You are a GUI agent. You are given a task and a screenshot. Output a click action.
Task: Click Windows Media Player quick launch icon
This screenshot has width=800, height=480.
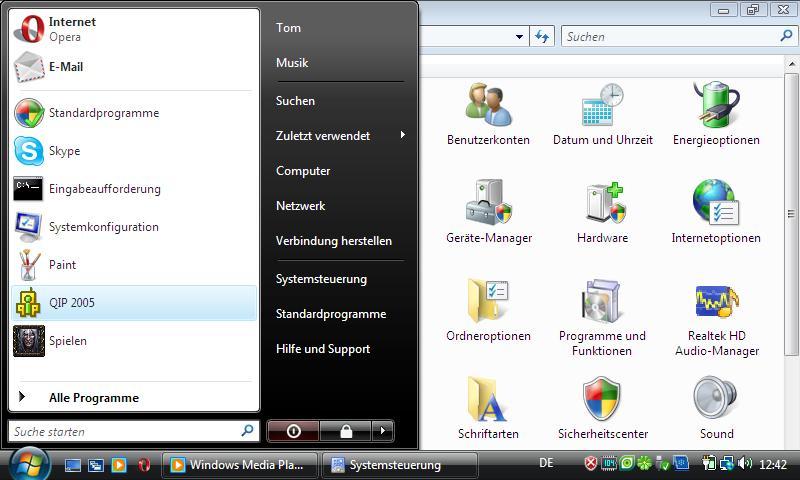(119, 465)
